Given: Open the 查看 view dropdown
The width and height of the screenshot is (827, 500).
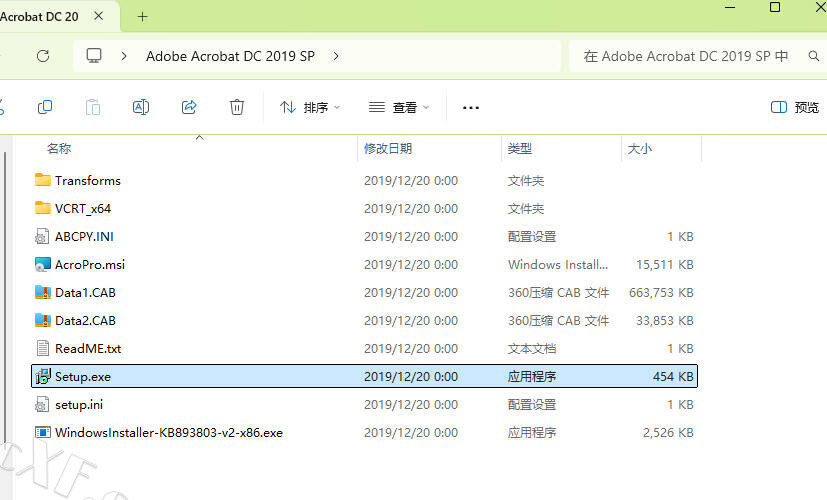Looking at the screenshot, I should tap(399, 108).
